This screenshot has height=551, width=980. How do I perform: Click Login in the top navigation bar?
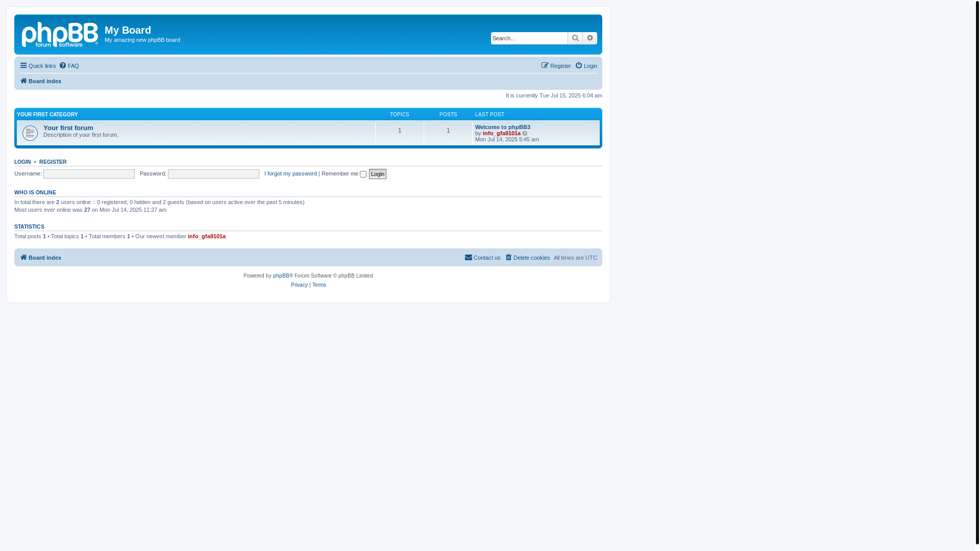[x=586, y=66]
